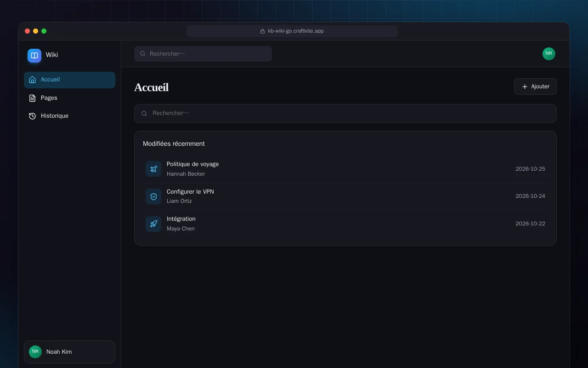Open the Noah Kim profile card
Image resolution: width=588 pixels, height=368 pixels.
(x=69, y=352)
